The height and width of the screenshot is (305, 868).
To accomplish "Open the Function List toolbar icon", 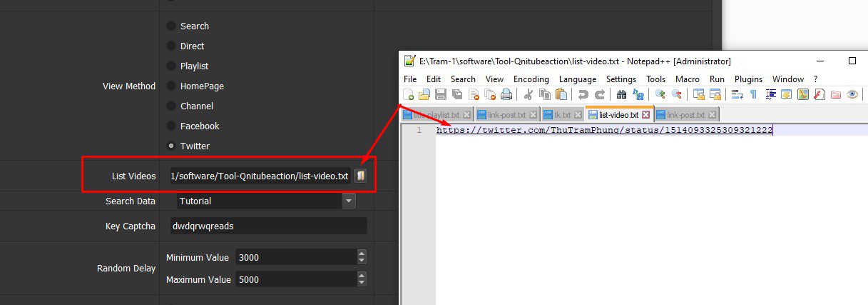I will point(820,94).
